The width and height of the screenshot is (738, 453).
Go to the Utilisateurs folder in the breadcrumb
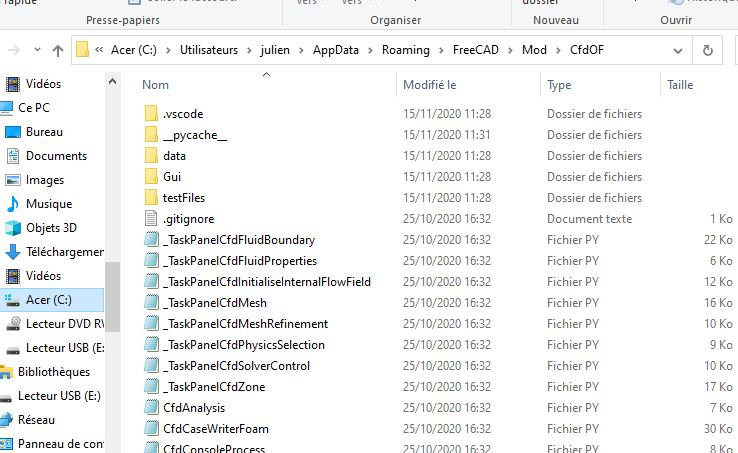(x=209, y=50)
